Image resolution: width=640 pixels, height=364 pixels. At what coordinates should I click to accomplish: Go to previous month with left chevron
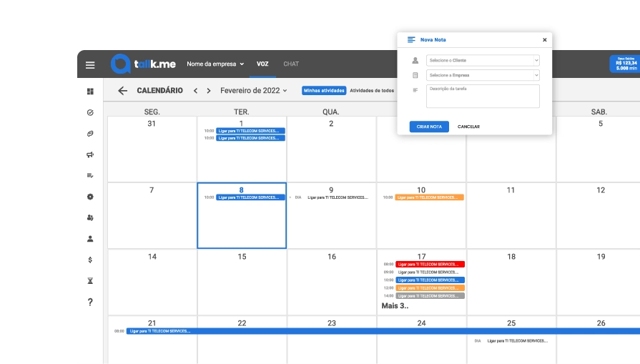[x=195, y=91]
